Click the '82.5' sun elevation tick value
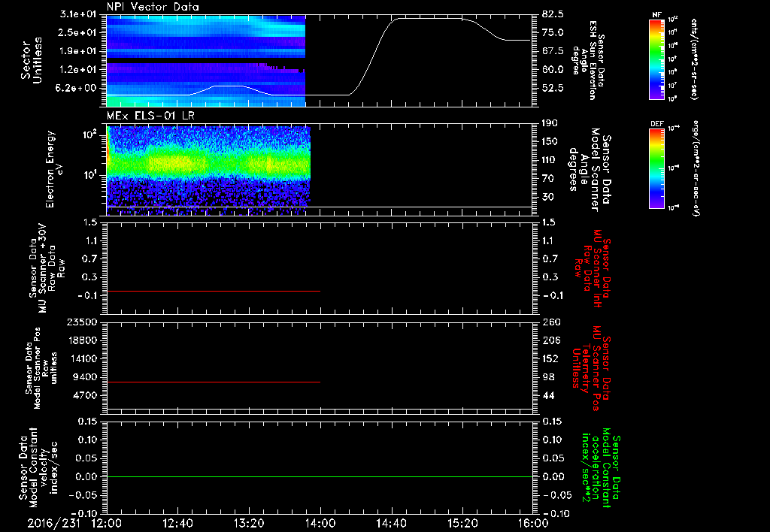The width and height of the screenshot is (770, 532). pos(553,14)
